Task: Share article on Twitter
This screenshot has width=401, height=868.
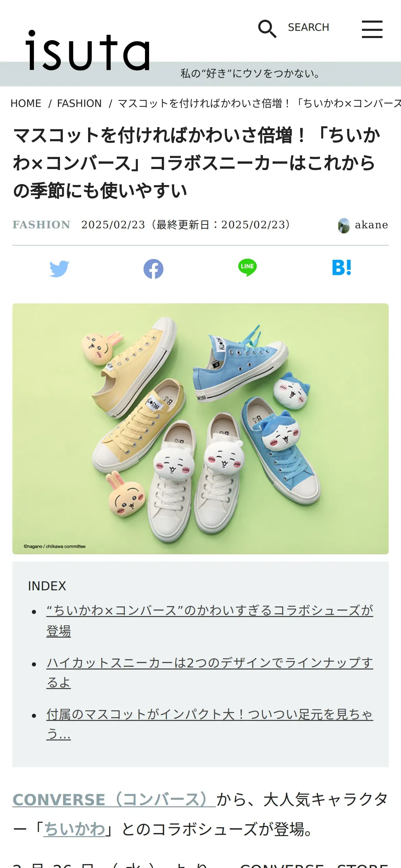Action: point(59,269)
